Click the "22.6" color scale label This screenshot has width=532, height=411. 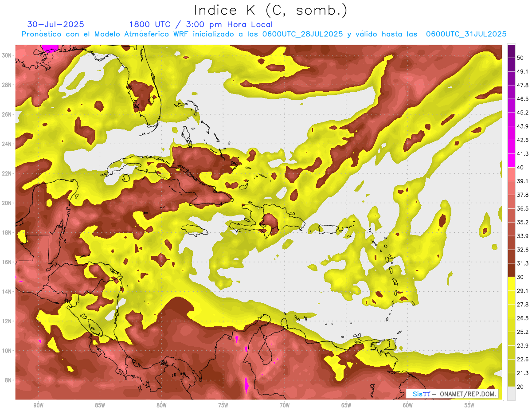point(523,360)
